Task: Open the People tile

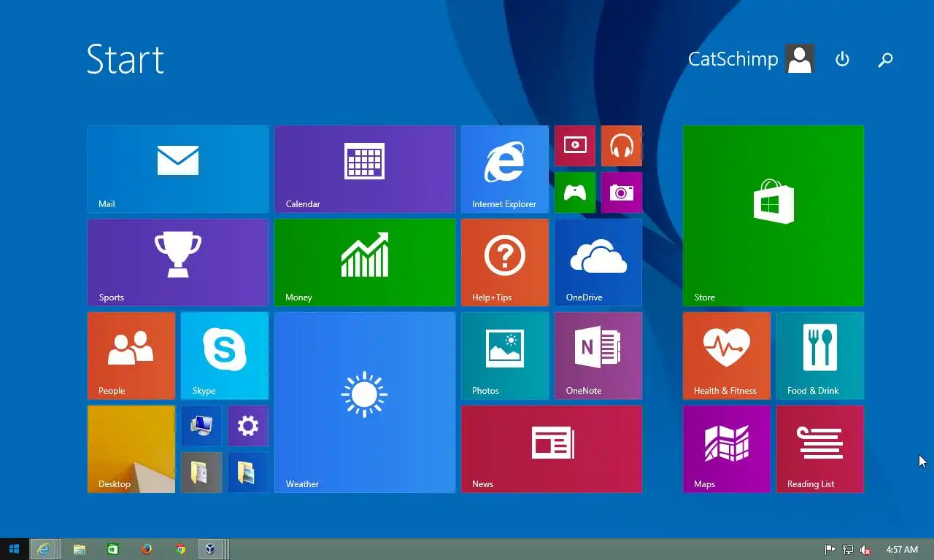Action: click(131, 356)
